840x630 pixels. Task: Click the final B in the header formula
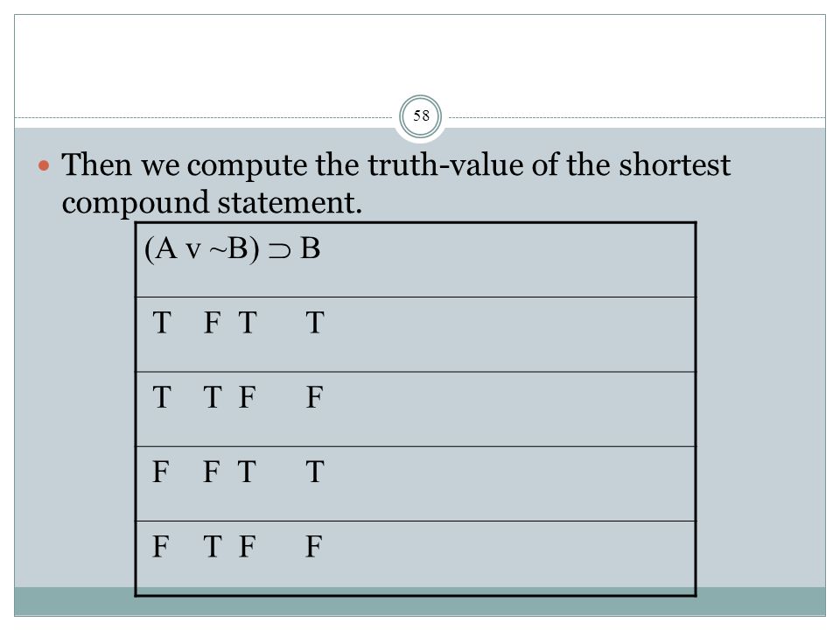pos(310,248)
